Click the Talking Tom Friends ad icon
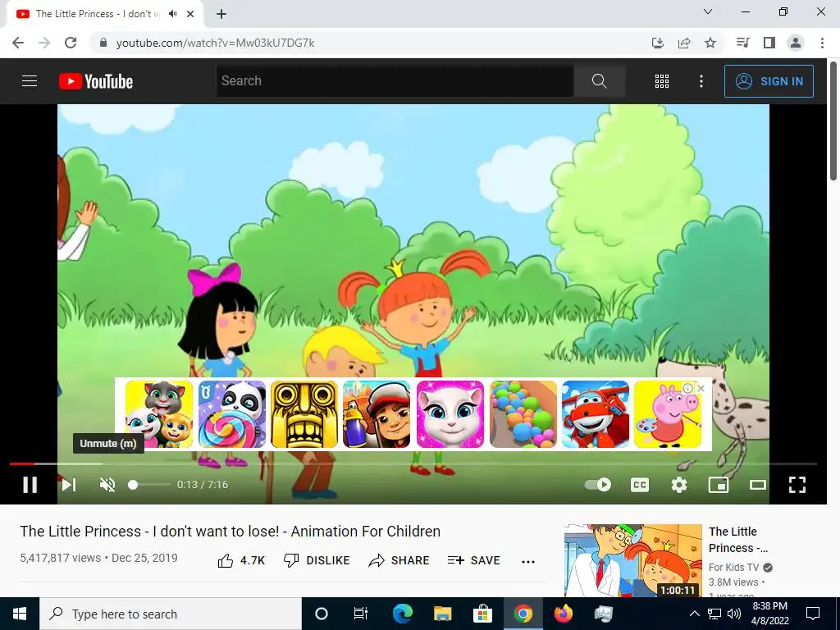 pyautogui.click(x=159, y=414)
